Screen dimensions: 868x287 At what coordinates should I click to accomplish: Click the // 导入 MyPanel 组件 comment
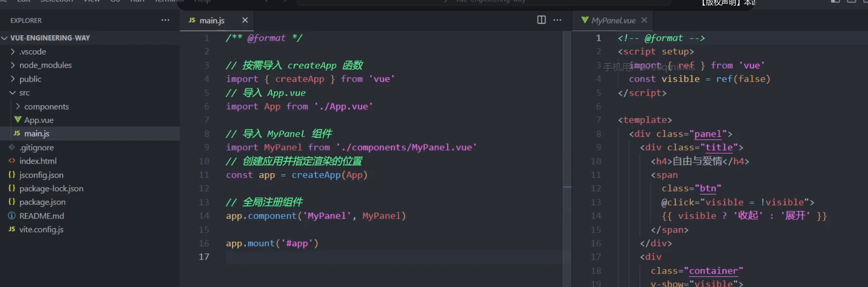pyautogui.click(x=279, y=134)
